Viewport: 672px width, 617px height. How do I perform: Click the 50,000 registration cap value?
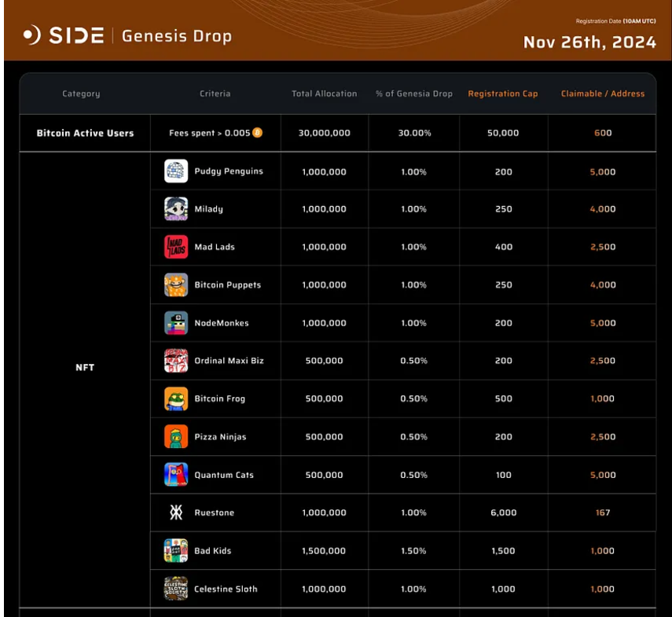[503, 133]
